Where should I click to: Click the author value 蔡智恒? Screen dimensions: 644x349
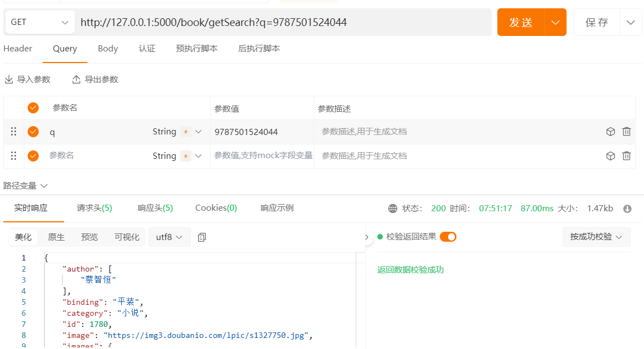(98, 280)
